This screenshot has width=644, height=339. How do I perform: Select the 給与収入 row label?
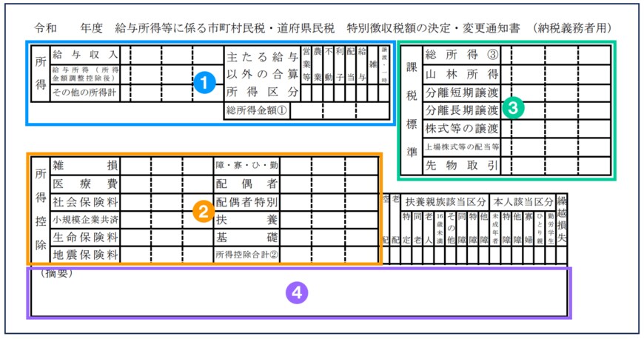85,56
